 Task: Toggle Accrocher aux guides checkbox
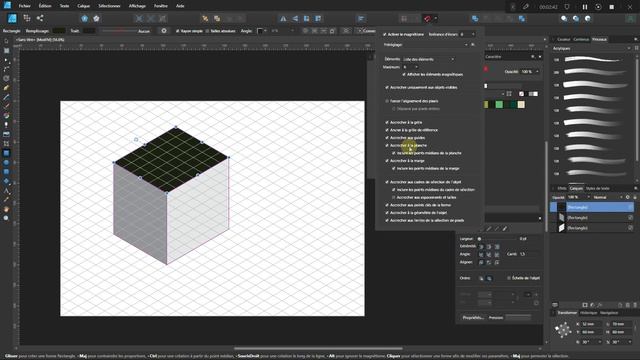click(387, 138)
